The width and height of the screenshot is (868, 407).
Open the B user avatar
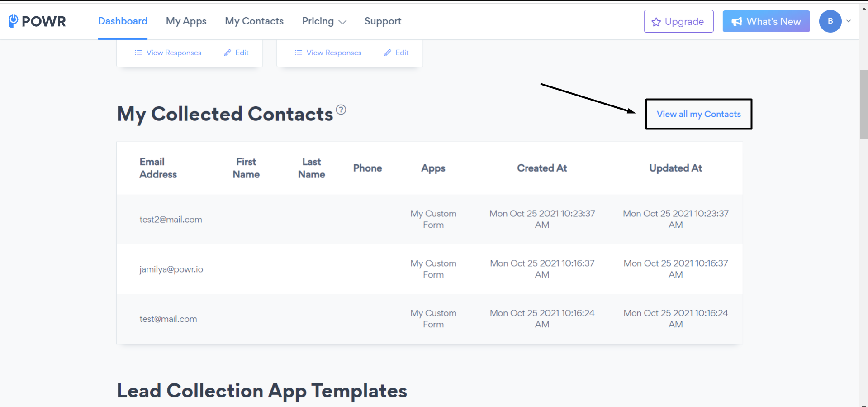coord(830,21)
